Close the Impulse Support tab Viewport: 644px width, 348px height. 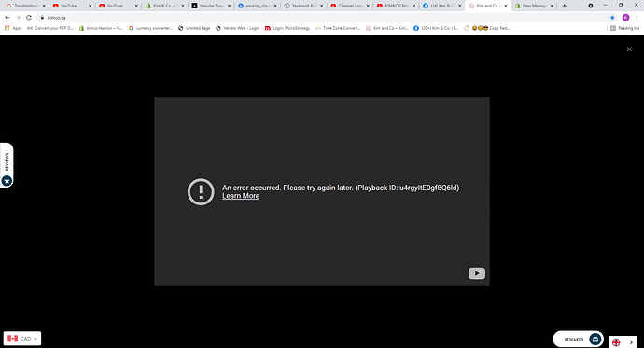pyautogui.click(x=230, y=6)
